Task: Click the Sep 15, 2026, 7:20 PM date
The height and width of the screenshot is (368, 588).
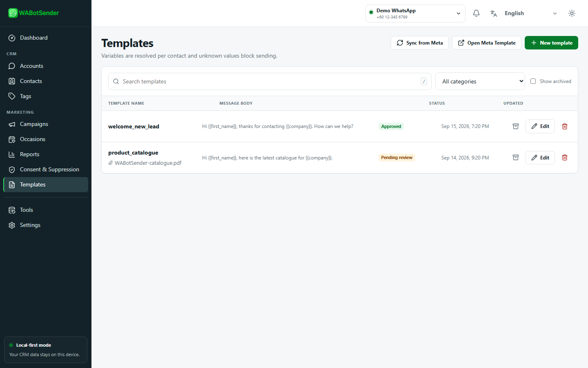Action: (465, 126)
